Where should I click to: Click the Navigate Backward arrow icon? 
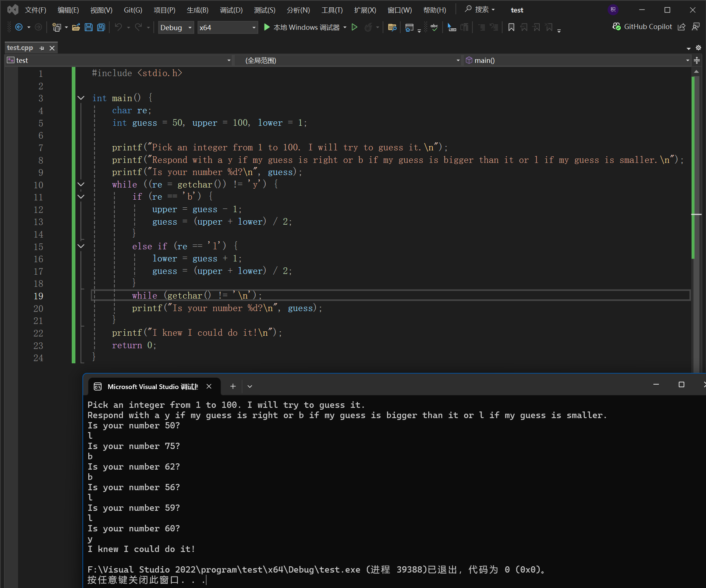click(x=19, y=27)
